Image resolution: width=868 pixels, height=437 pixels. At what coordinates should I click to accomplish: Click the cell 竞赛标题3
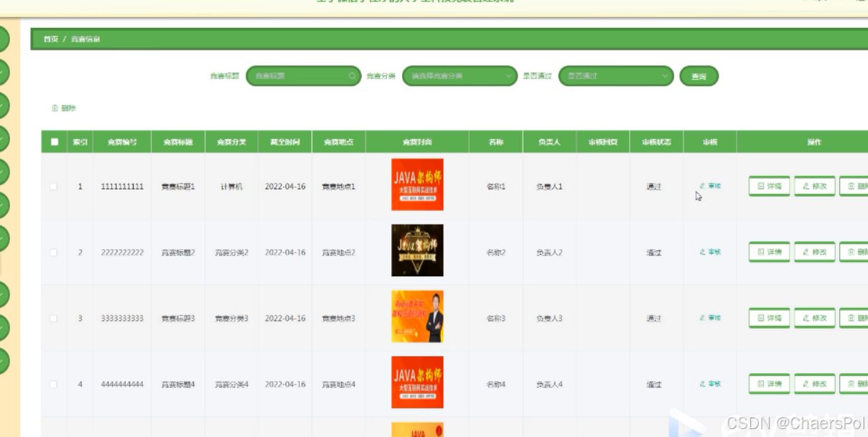point(178,319)
